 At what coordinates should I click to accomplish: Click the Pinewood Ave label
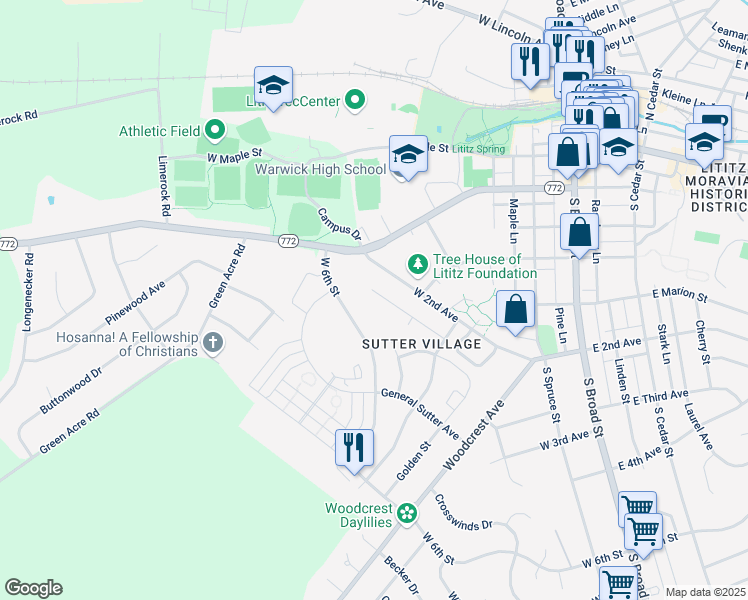tap(135, 302)
